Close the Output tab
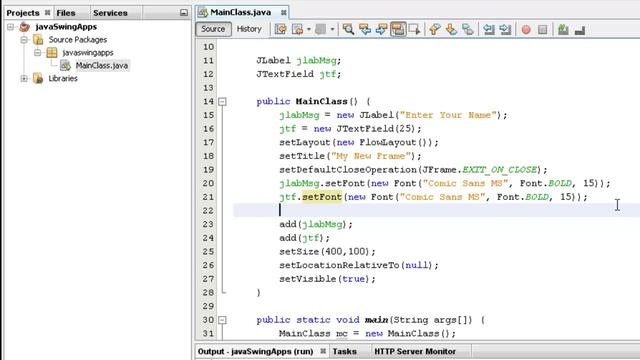Screen dimensions: 640x360 tap(323, 351)
